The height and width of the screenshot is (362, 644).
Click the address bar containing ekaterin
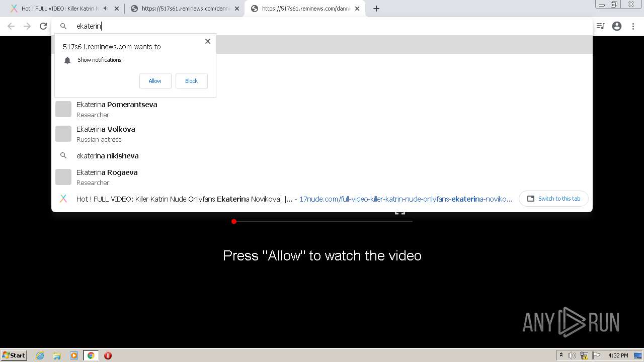(x=322, y=26)
